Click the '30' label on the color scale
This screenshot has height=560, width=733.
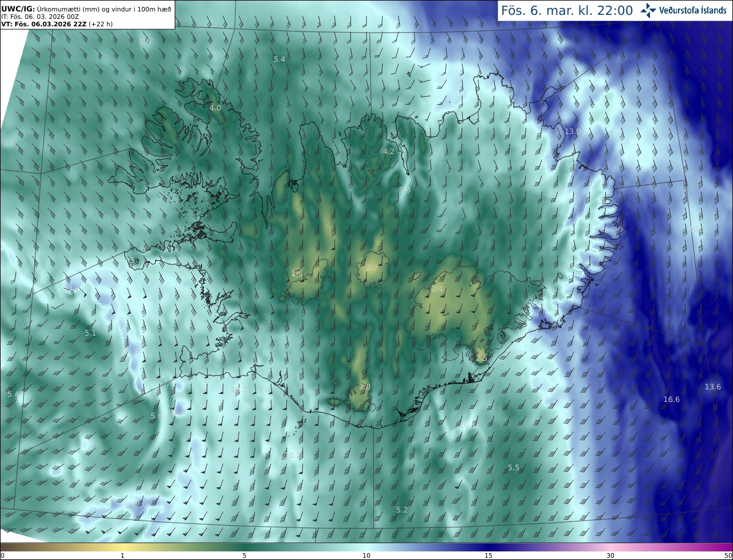pos(610,555)
